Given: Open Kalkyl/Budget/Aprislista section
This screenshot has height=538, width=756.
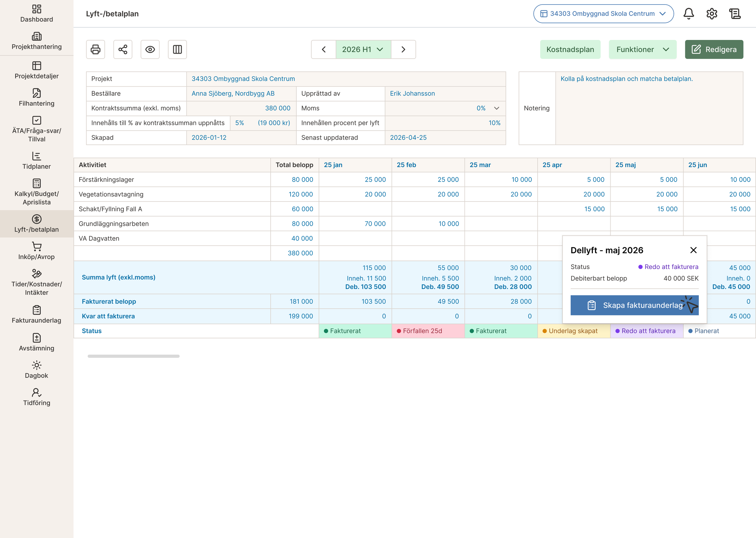Looking at the screenshot, I should point(37,192).
